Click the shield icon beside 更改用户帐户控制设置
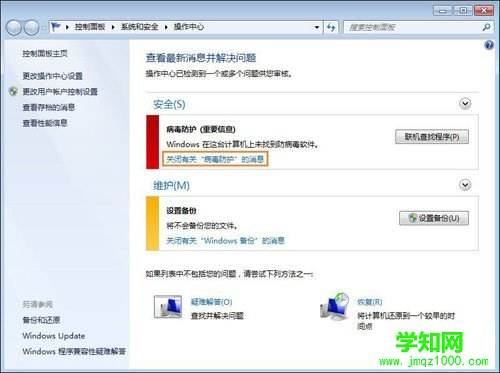The height and width of the screenshot is (373, 500). click(x=13, y=91)
